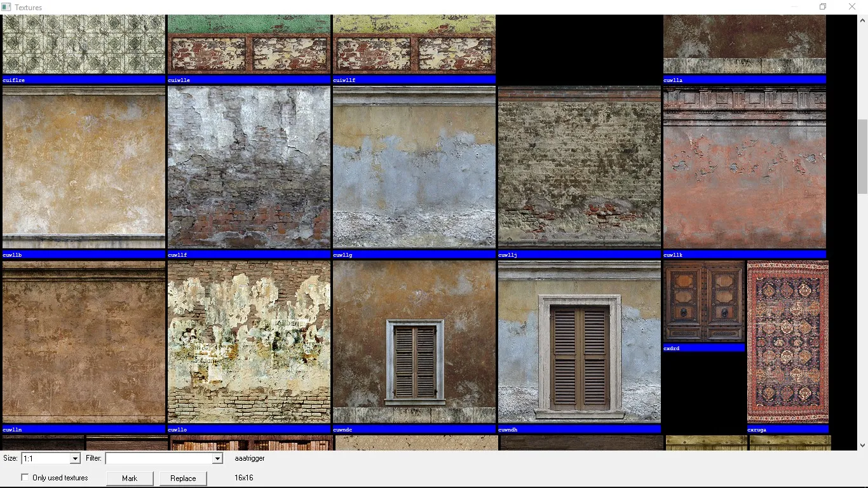This screenshot has width=868, height=488.
Task: Enable the Only used textures checkbox
Action: (x=25, y=477)
